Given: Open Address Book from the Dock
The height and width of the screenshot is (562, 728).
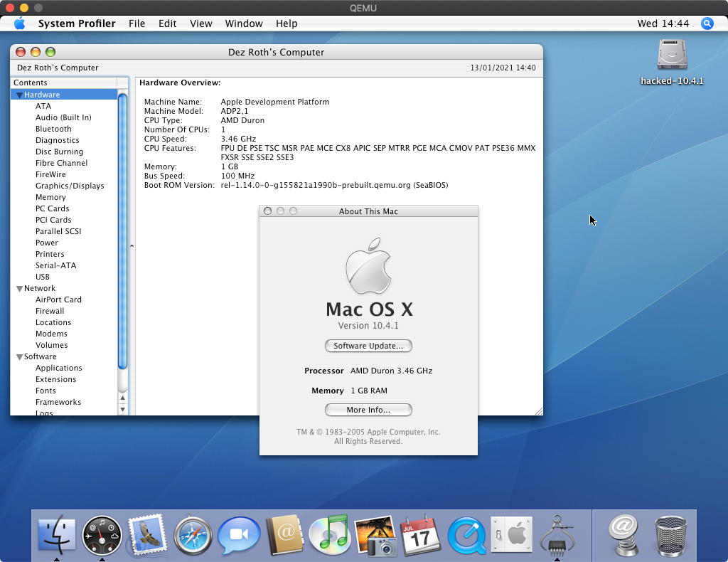Looking at the screenshot, I should (284, 534).
